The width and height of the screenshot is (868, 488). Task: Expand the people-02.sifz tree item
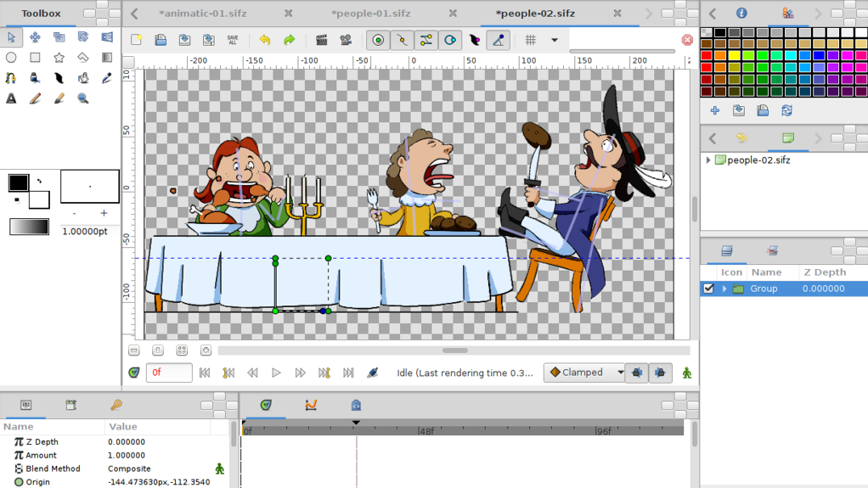(708, 160)
